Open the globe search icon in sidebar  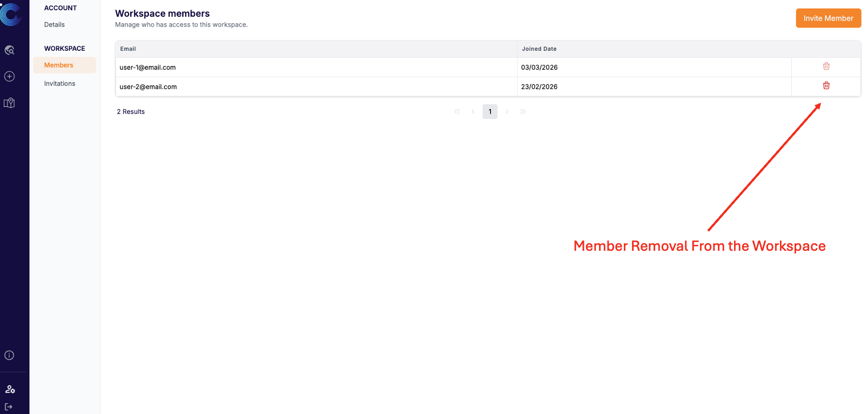pos(9,50)
